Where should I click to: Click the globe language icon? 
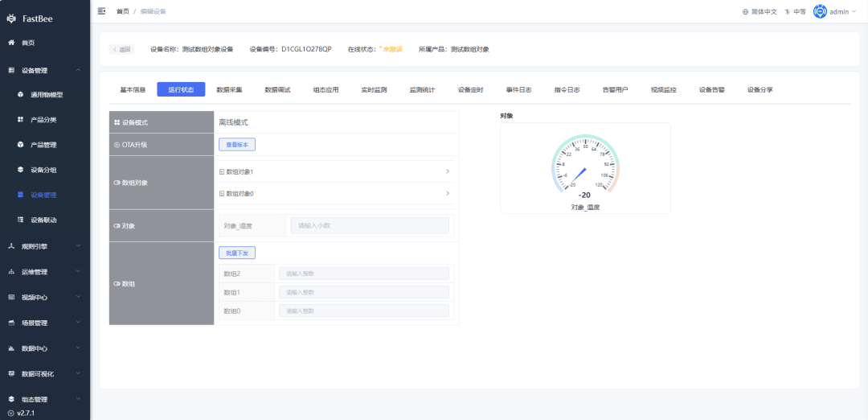pyautogui.click(x=745, y=11)
